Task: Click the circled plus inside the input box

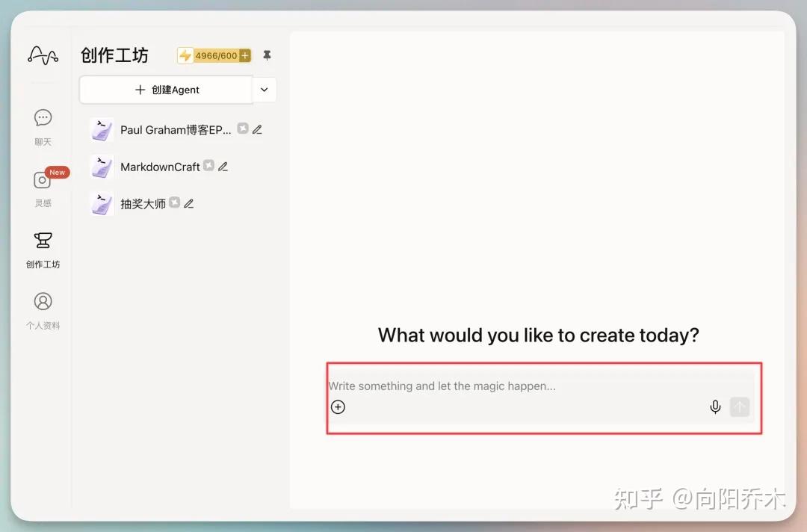Action: click(x=338, y=407)
